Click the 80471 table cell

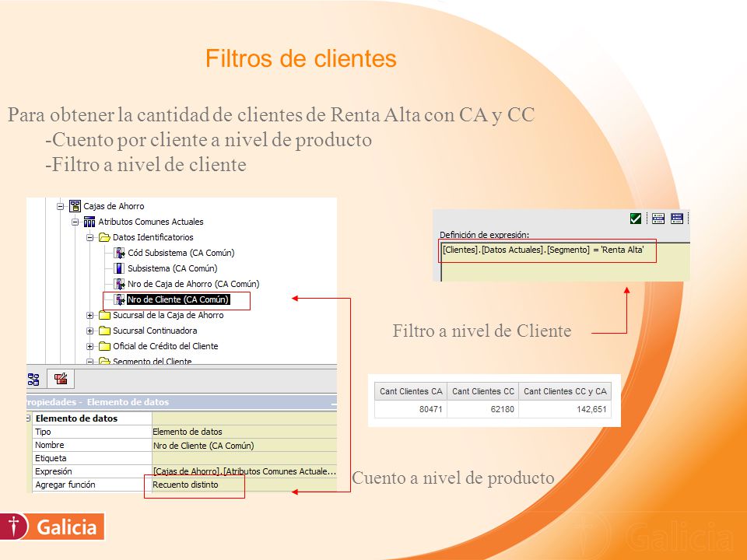[411, 409]
